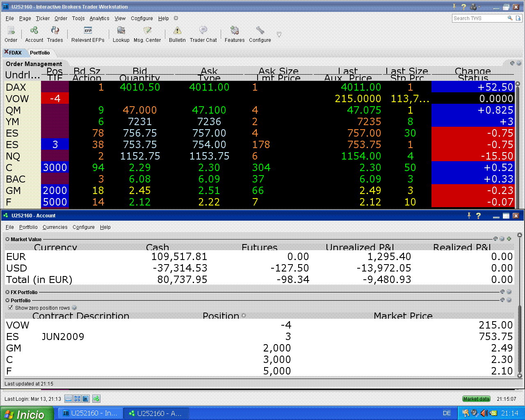525x420 pixels.
Task: Click ES JUN2009 portfolio row
Action: 259,336
